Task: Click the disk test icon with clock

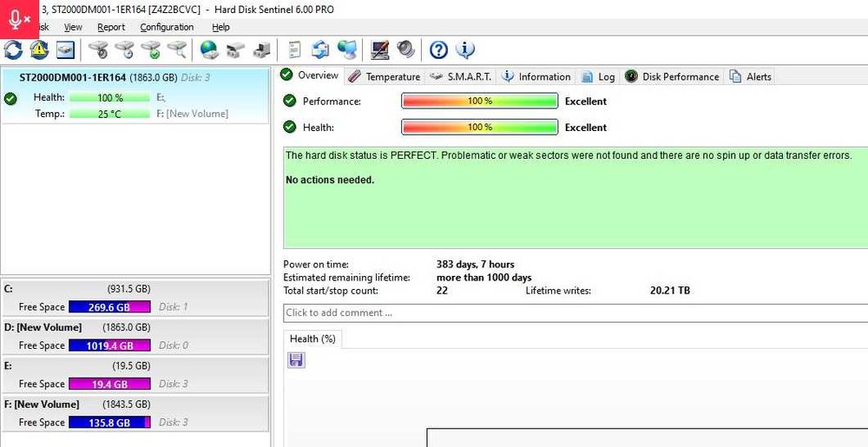Action: tap(124, 49)
